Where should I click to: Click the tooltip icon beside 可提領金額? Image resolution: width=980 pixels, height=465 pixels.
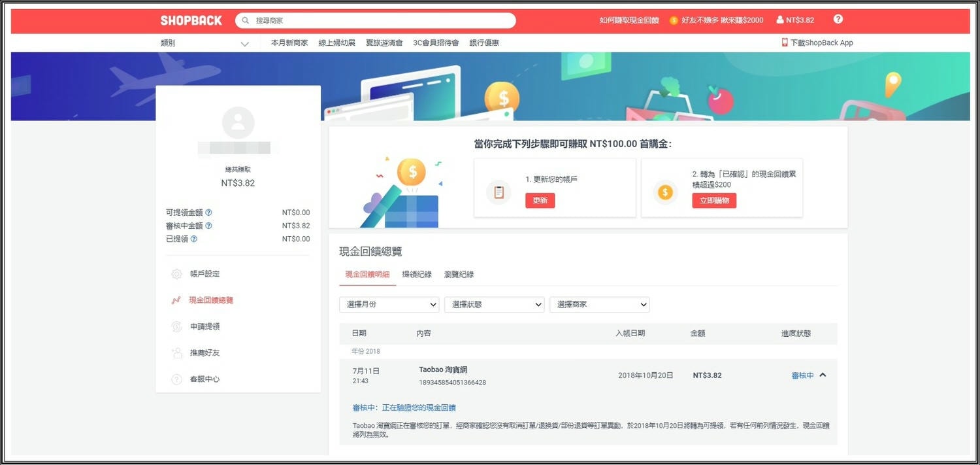pos(210,212)
